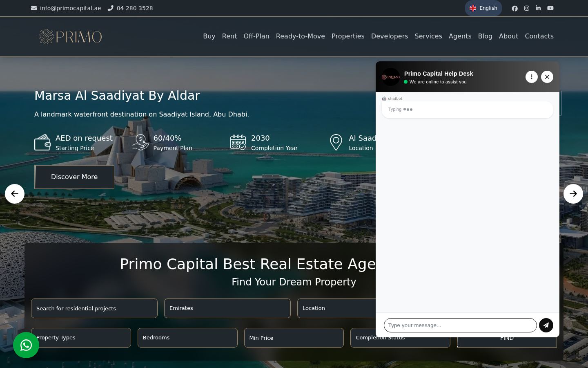588x368 pixels.
Task: Click the email envelope icon
Action: click(34, 8)
